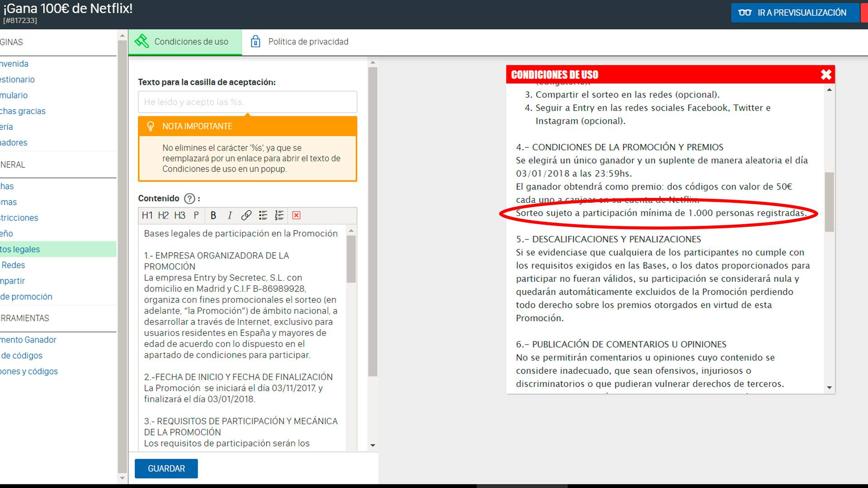The height and width of the screenshot is (488, 868).
Task: Click the popup scrollbar thumb
Action: click(x=829, y=202)
